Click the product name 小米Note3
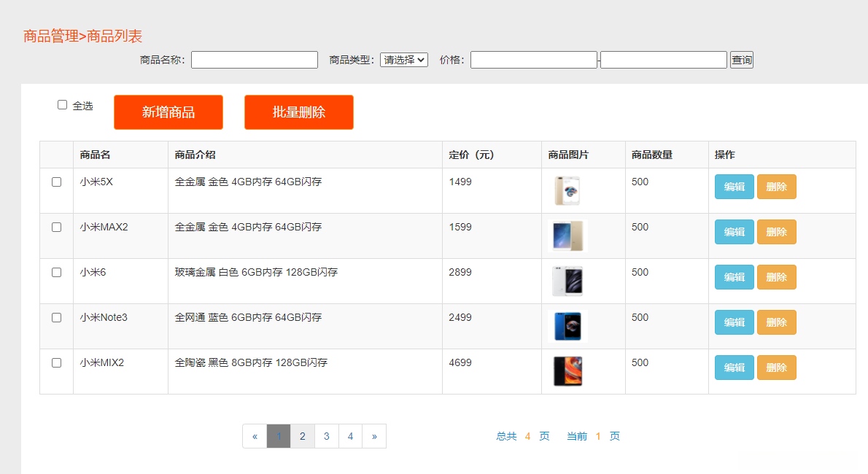Viewport: 868px width, 474px height. (104, 317)
